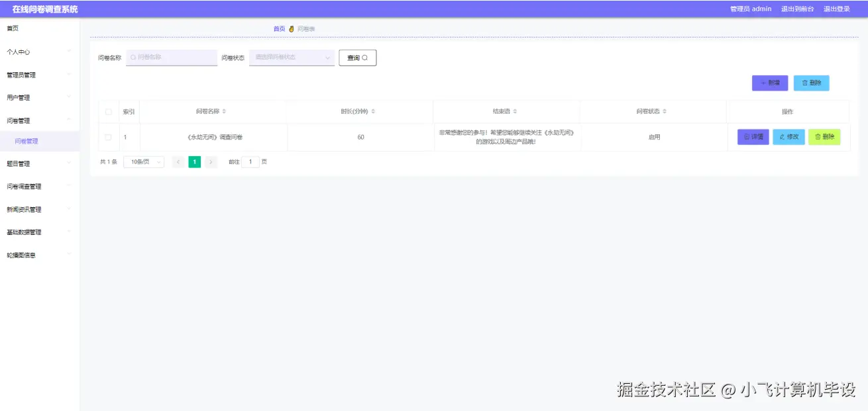This screenshot has width=868, height=411.
Task: Expand 个人中心 menu arrow
Action: [x=69, y=51]
